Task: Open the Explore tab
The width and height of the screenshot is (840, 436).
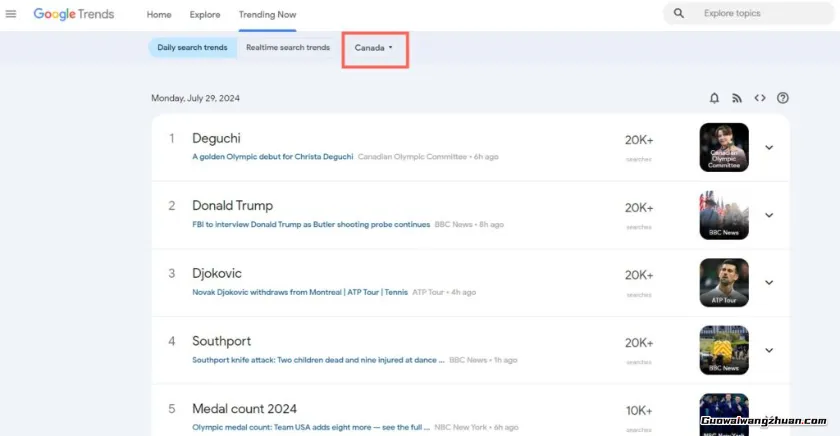Action: 205,15
